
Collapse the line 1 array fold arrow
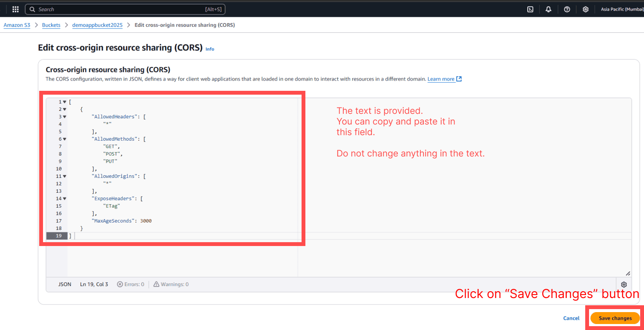[x=65, y=102]
